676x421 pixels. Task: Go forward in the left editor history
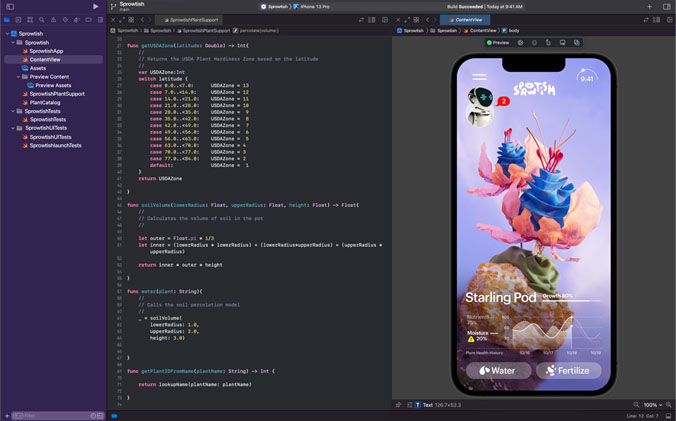coord(150,20)
